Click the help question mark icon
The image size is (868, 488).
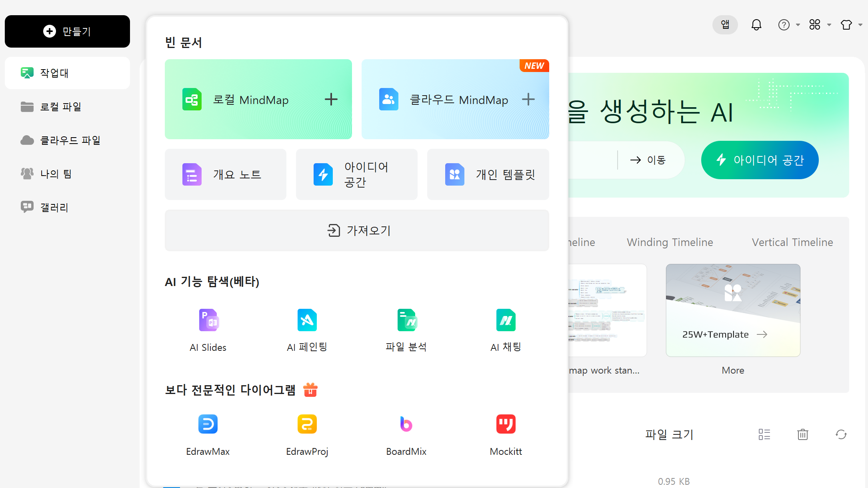click(784, 25)
